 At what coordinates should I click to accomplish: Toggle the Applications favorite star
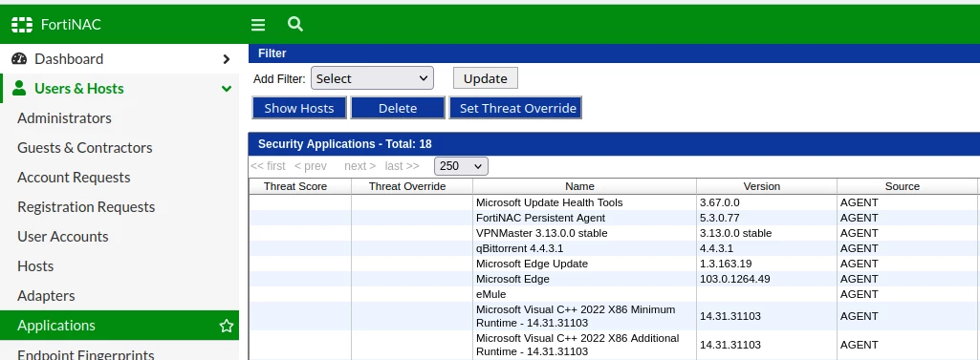point(227,326)
